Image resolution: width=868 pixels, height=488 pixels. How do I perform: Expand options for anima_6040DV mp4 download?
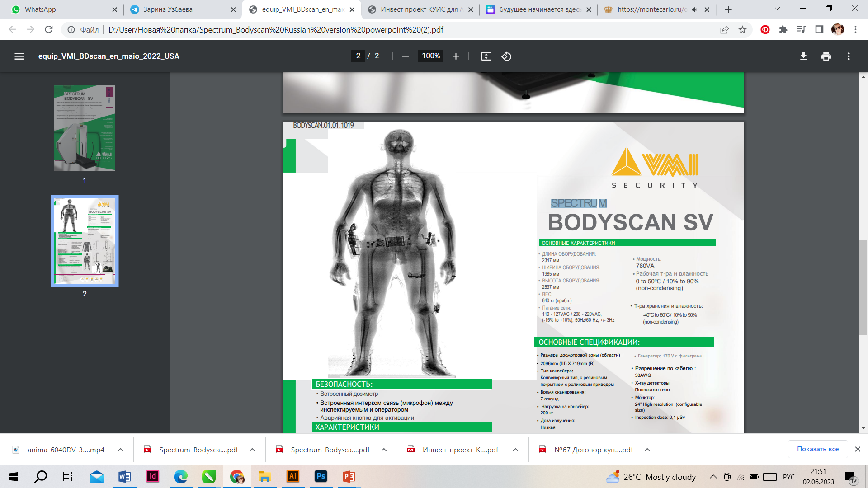click(120, 450)
